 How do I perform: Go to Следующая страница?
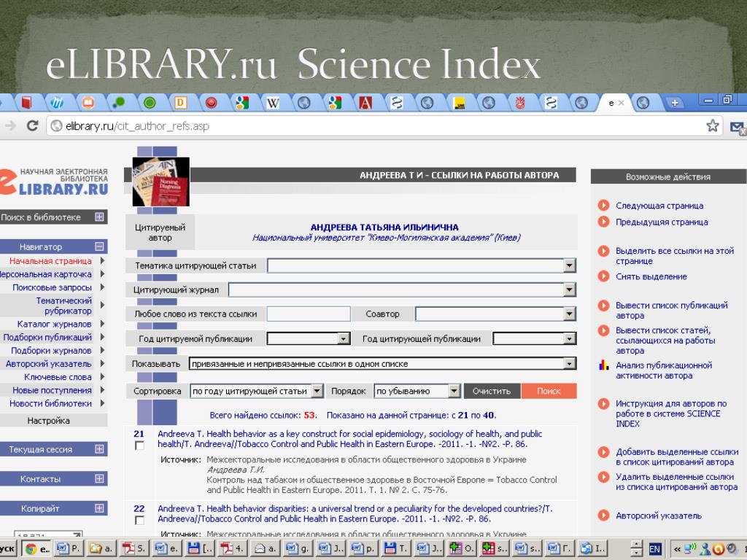659,205
